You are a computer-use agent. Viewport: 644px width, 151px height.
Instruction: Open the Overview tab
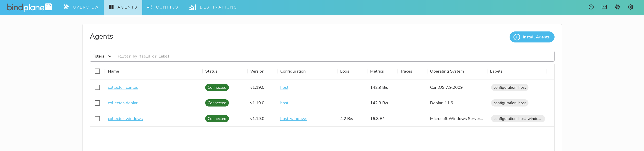click(81, 7)
